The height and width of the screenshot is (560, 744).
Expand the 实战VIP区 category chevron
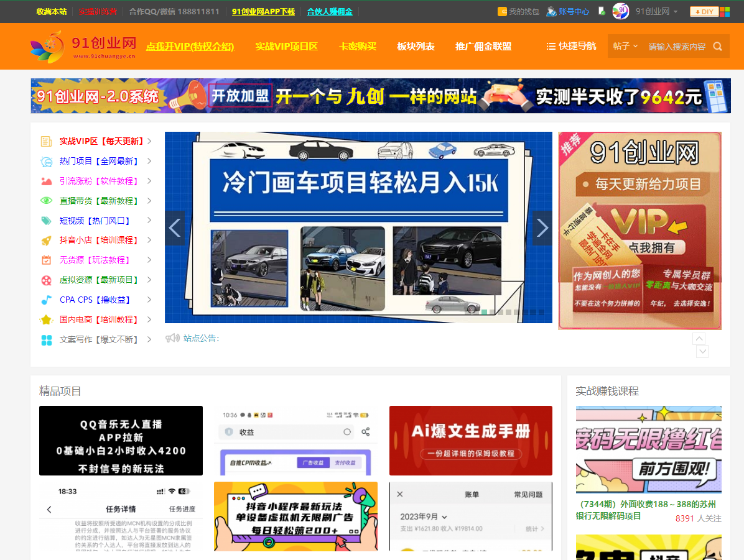tap(149, 141)
